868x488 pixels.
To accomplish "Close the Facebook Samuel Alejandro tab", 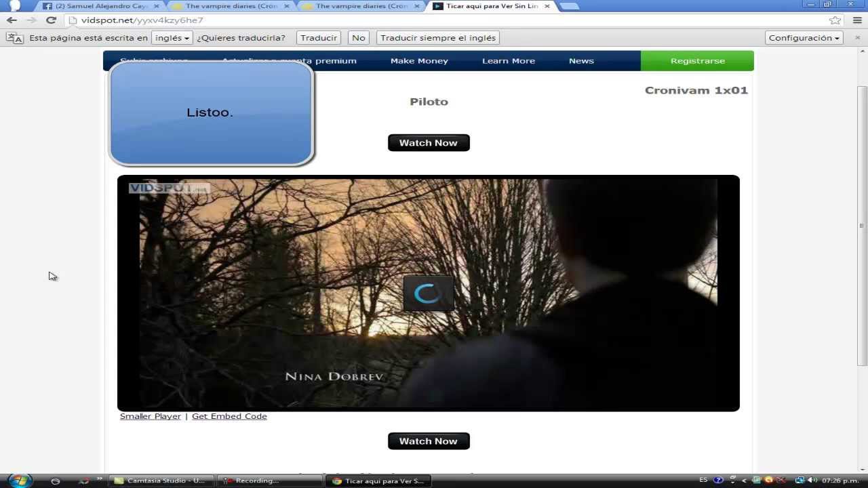I will tap(156, 6).
